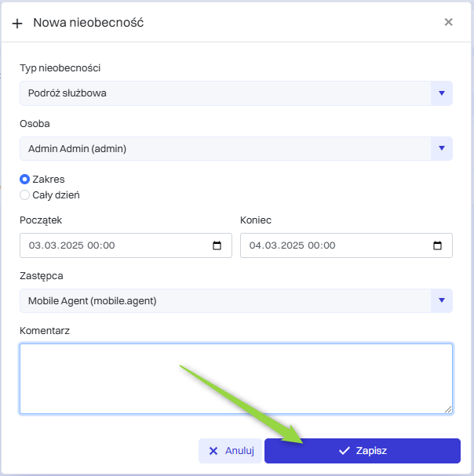Click the Nowa nieobecność dialog title
Image resolution: width=474 pixels, height=476 pixels.
[88, 23]
